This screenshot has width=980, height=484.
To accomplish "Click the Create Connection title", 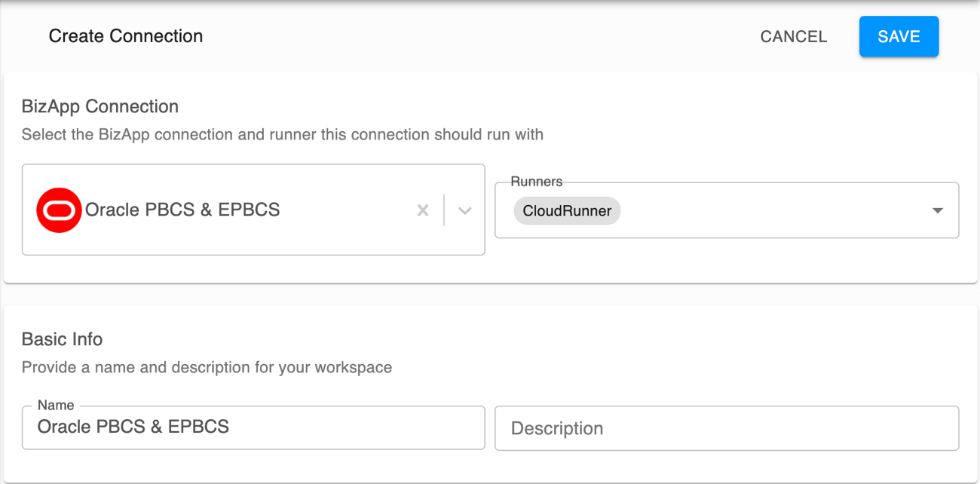I will [125, 35].
